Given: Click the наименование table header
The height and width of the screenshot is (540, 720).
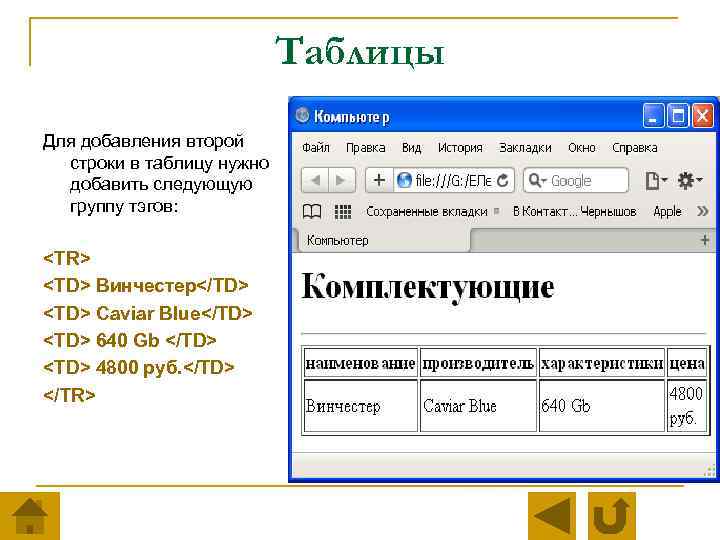Looking at the screenshot, I should [360, 363].
